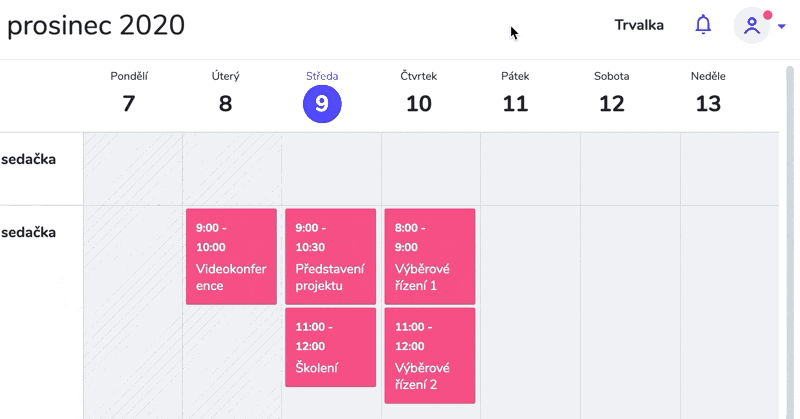Open the Výběrové řízení 2 event
The image size is (800, 419).
coord(429,355)
